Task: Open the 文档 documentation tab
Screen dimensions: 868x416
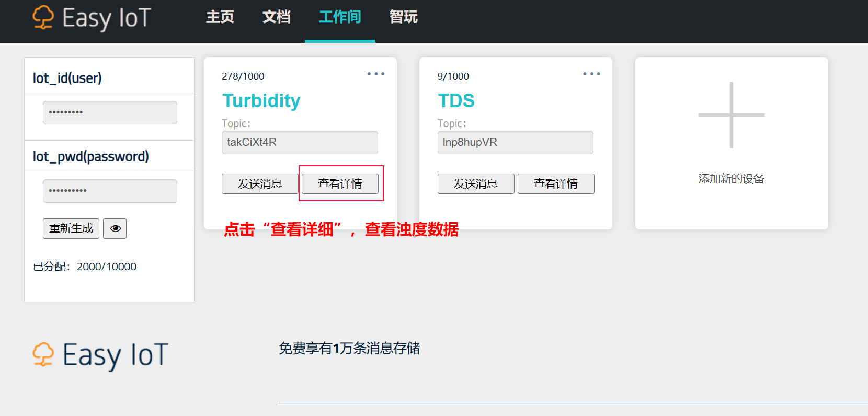Action: (277, 17)
